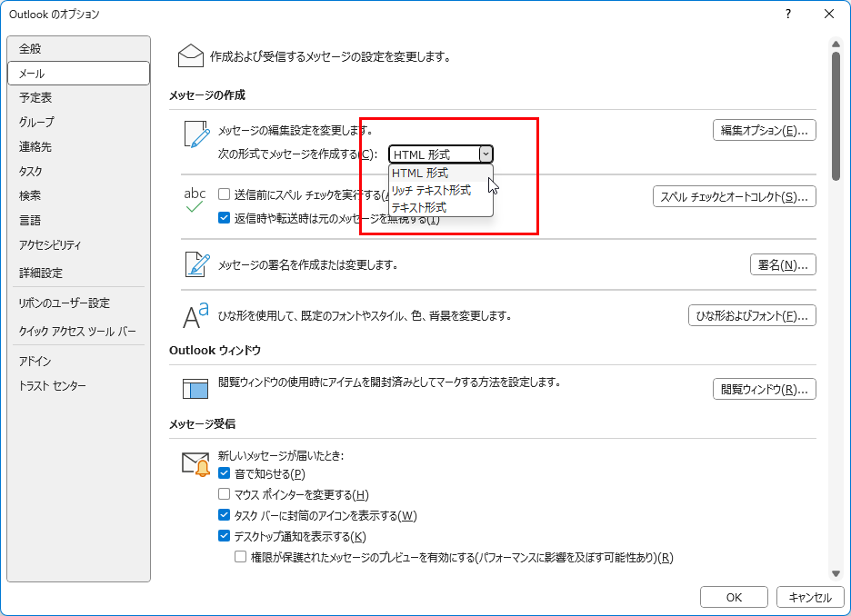
Task: Choose HTML 形式 from the dropdown list
Action: pyautogui.click(x=441, y=173)
